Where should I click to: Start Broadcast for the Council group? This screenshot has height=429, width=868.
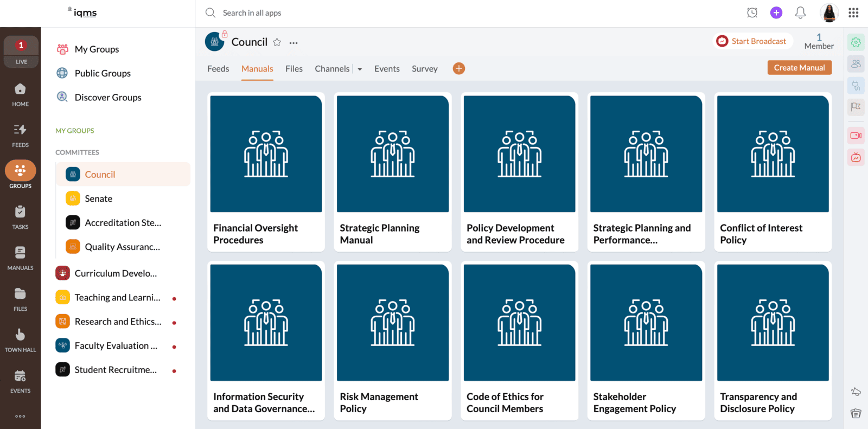pyautogui.click(x=752, y=41)
